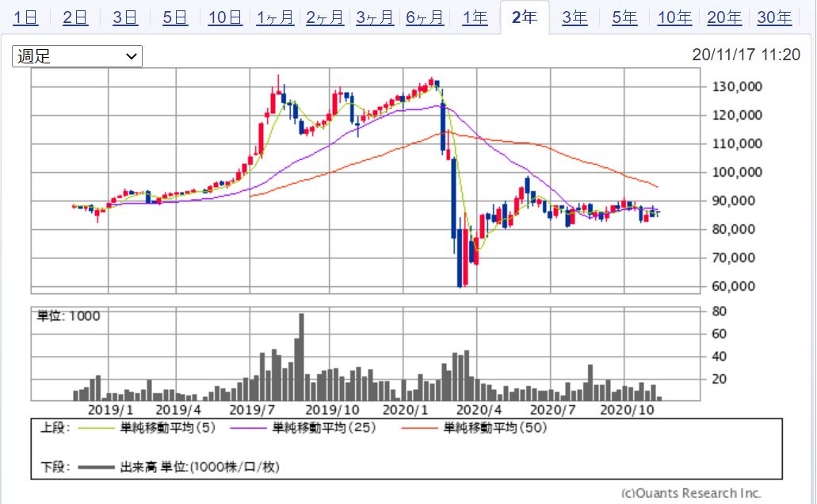This screenshot has height=504, width=817.
Task: Click the 単純移動平均(50) legend label
Action: pyautogui.click(x=495, y=428)
